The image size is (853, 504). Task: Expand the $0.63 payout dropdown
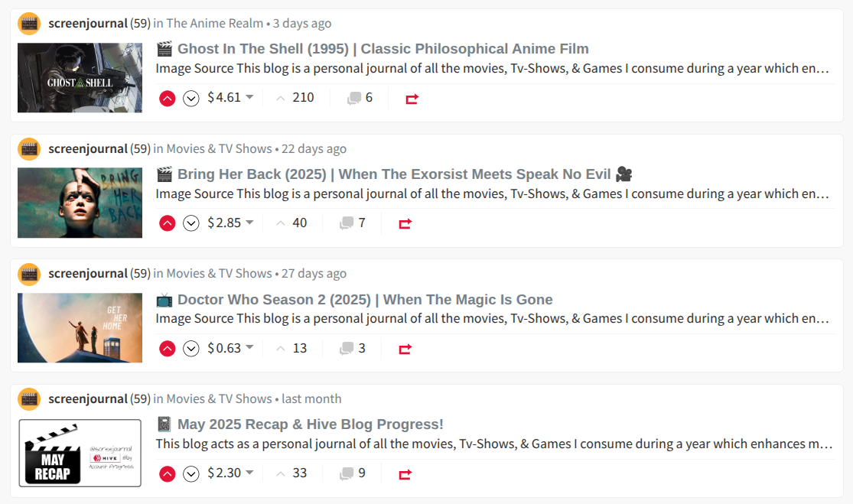pos(230,348)
